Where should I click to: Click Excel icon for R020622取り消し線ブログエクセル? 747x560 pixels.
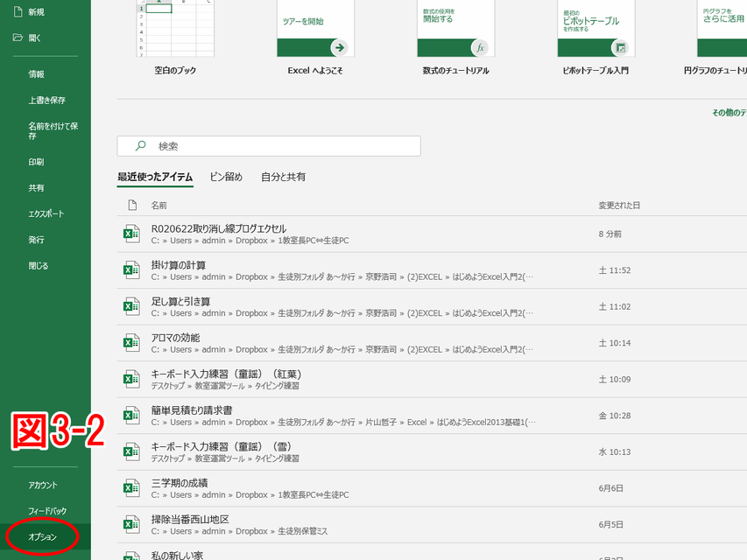(131, 234)
